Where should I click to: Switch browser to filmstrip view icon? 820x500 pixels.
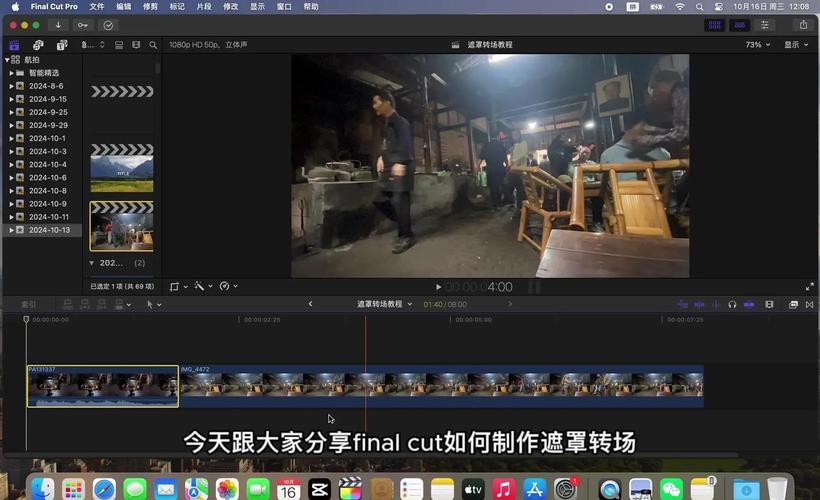tap(136, 45)
